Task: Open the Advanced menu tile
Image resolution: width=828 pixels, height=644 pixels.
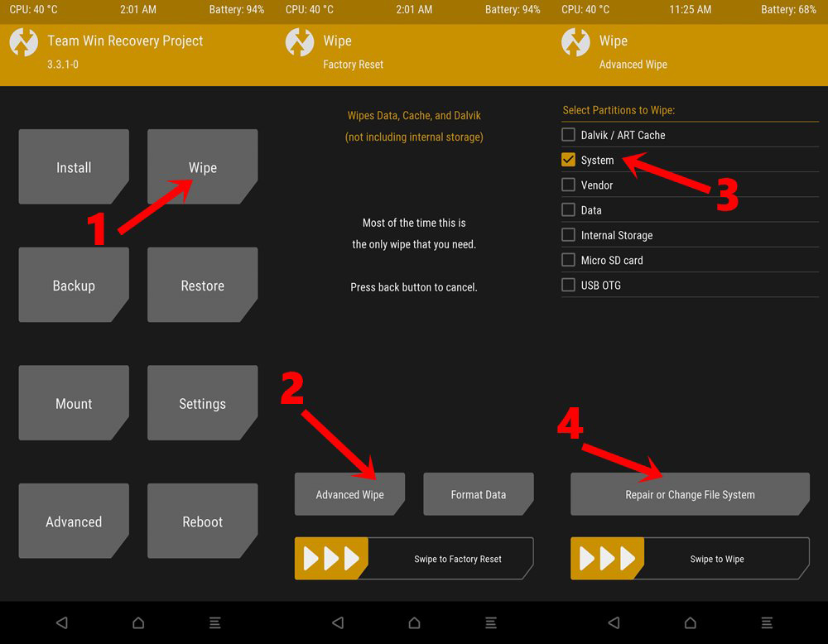Action: [x=74, y=521]
